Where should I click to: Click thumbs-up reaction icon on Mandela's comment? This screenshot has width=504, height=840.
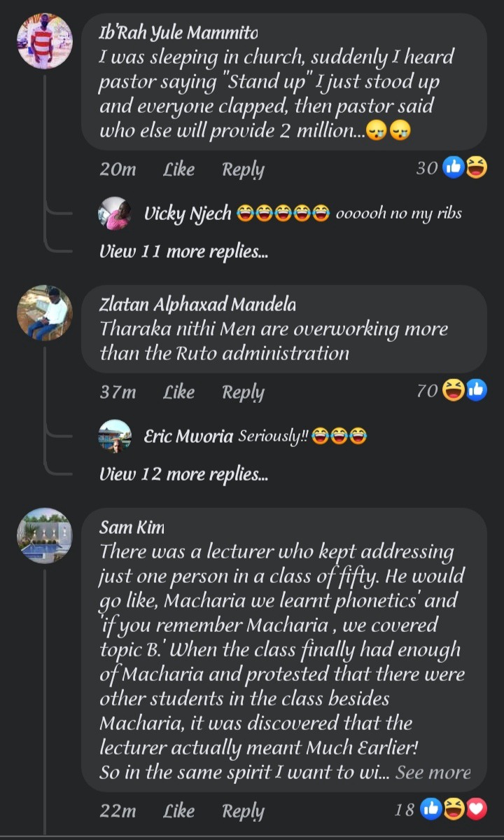(x=476, y=390)
